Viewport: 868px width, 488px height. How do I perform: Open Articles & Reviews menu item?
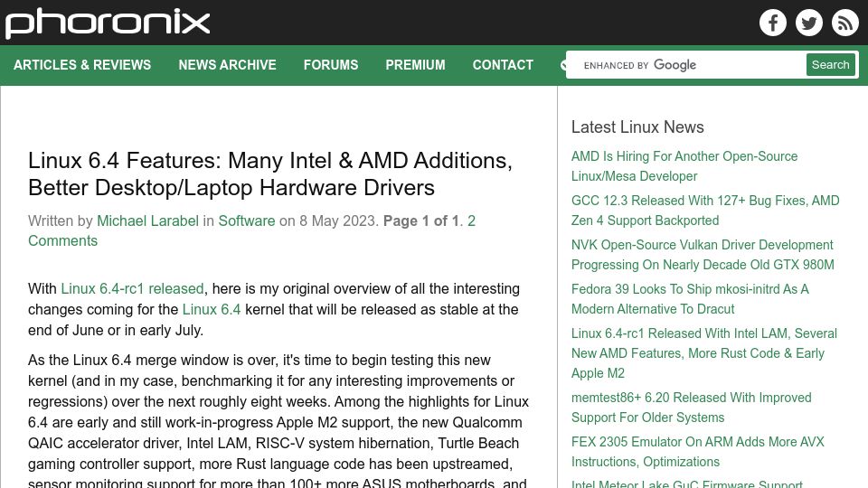(x=82, y=65)
